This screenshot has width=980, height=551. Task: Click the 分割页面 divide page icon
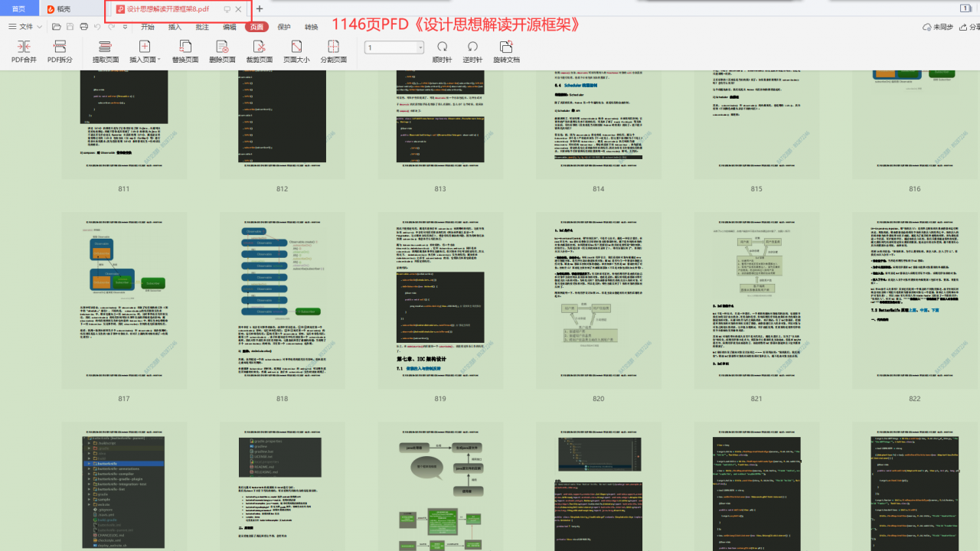[333, 47]
